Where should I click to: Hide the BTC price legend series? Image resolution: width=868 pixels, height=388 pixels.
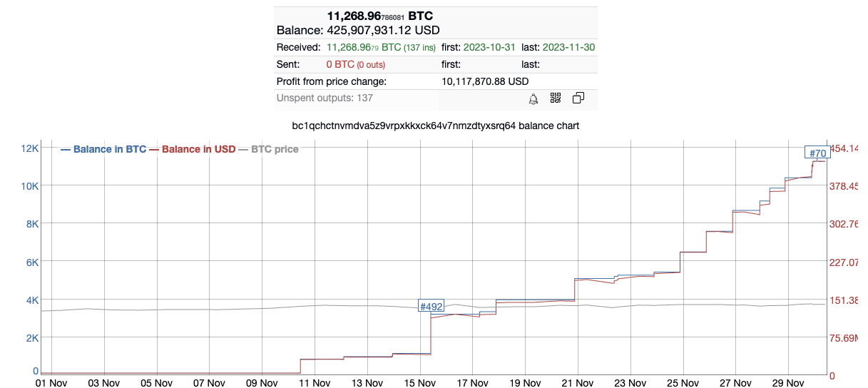click(268, 149)
